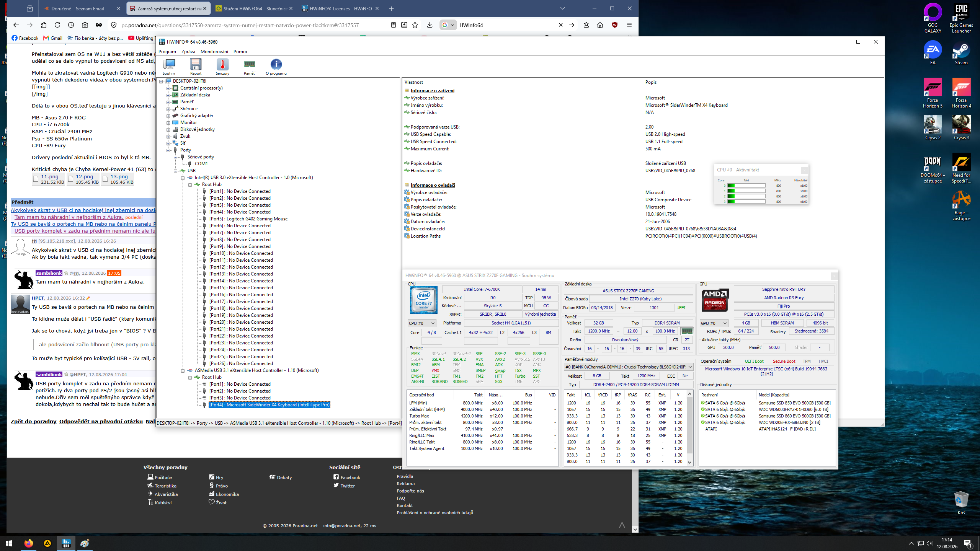Open Crysis 3 desktop shortcut
The width and height of the screenshot is (980, 551).
(x=961, y=128)
